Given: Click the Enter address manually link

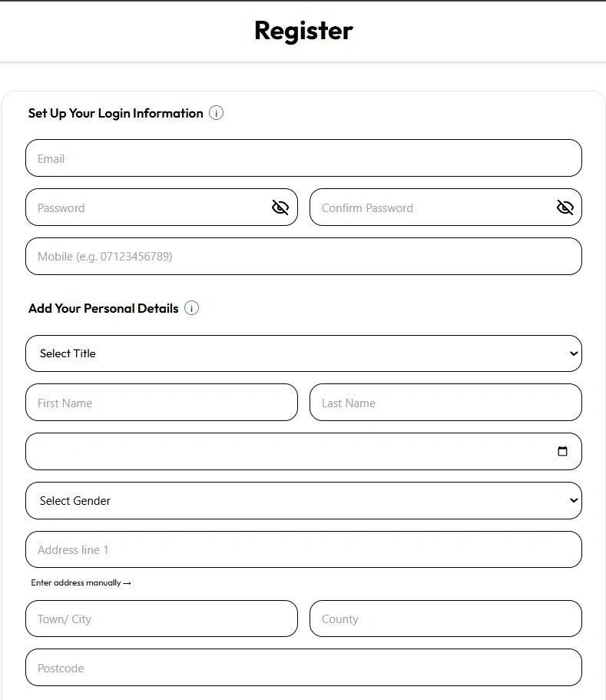Looking at the screenshot, I should pos(77,582).
